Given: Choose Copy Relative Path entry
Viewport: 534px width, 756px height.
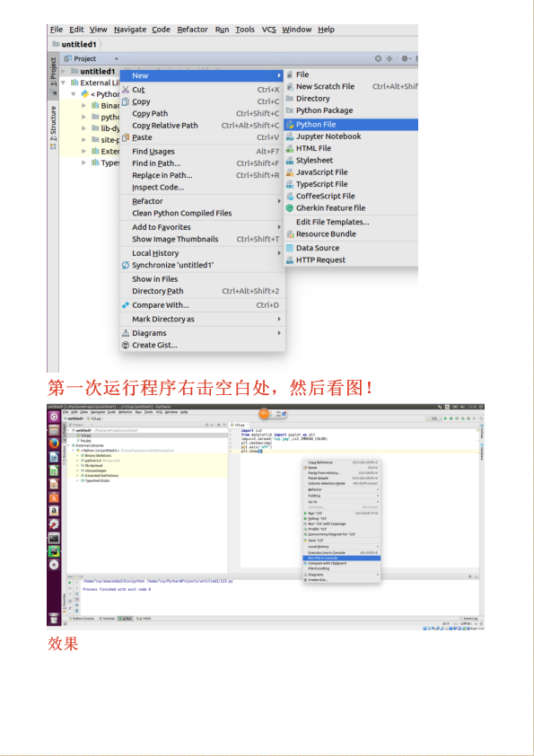Looking at the screenshot, I should (x=203, y=126).
